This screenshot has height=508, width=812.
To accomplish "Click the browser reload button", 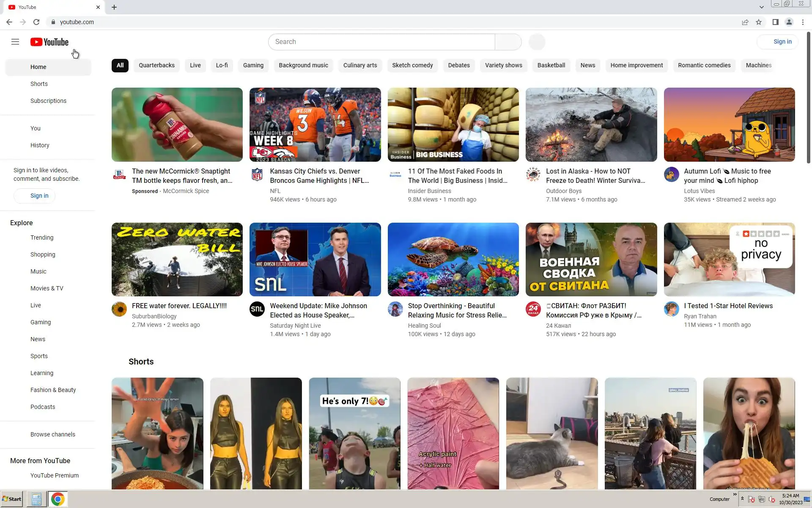I will (36, 22).
